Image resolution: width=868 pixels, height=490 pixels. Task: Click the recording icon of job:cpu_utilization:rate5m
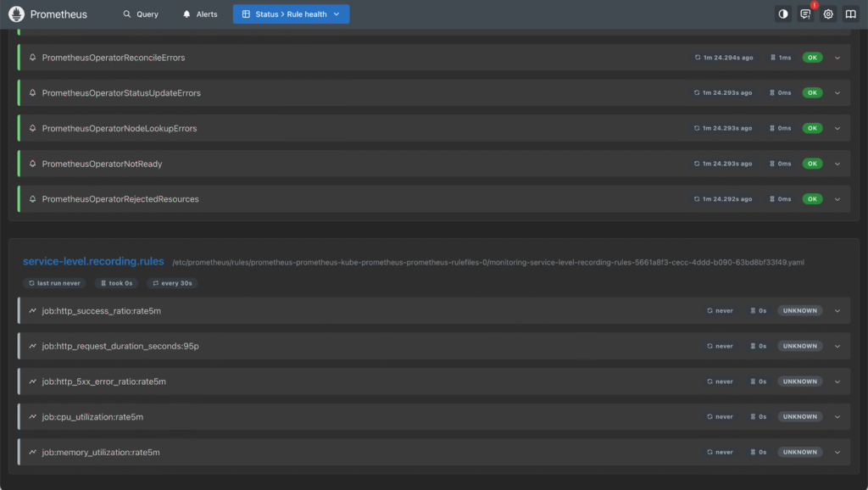pyautogui.click(x=33, y=417)
